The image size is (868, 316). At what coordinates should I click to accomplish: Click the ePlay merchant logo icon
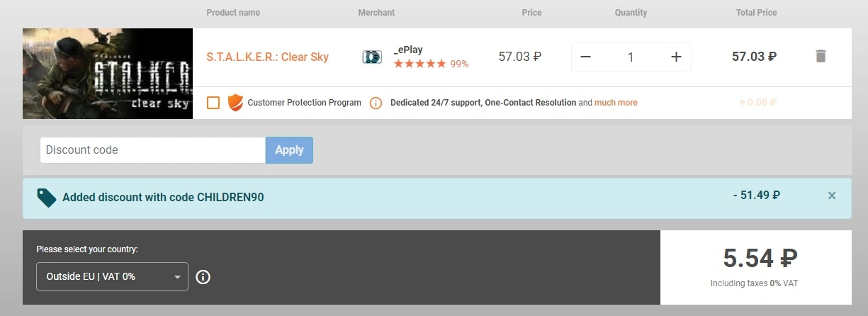372,57
